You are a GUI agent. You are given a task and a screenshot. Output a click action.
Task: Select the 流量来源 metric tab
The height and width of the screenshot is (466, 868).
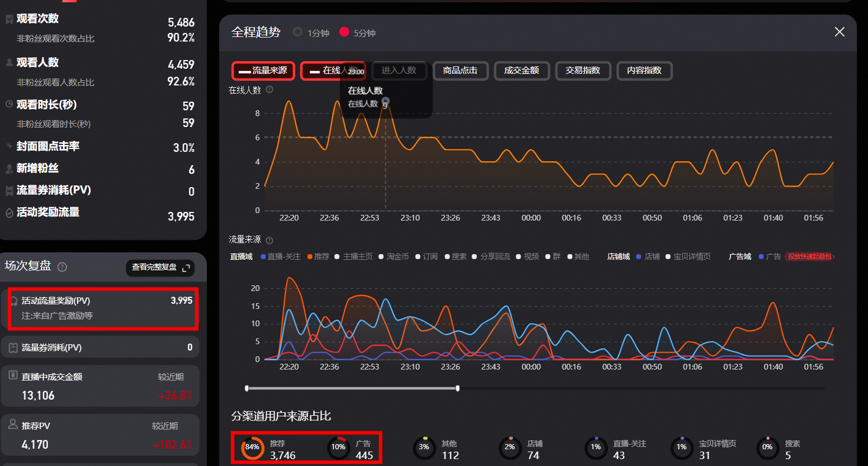click(x=264, y=71)
